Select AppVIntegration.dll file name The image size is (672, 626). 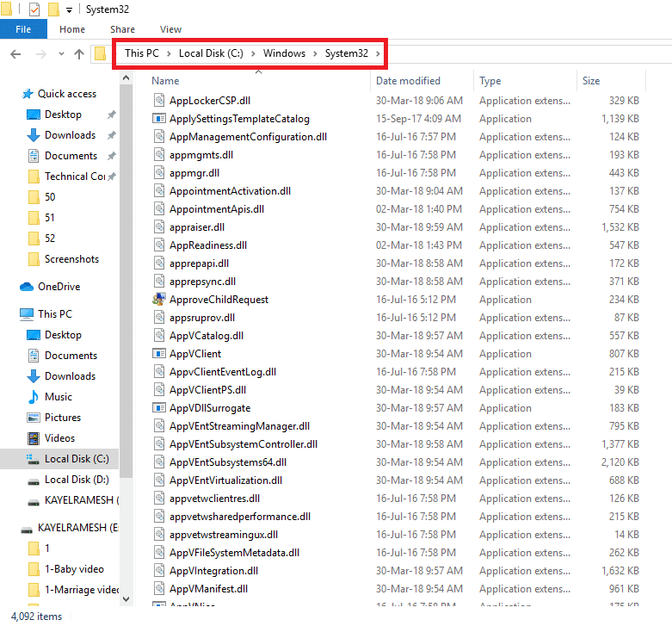point(214,571)
